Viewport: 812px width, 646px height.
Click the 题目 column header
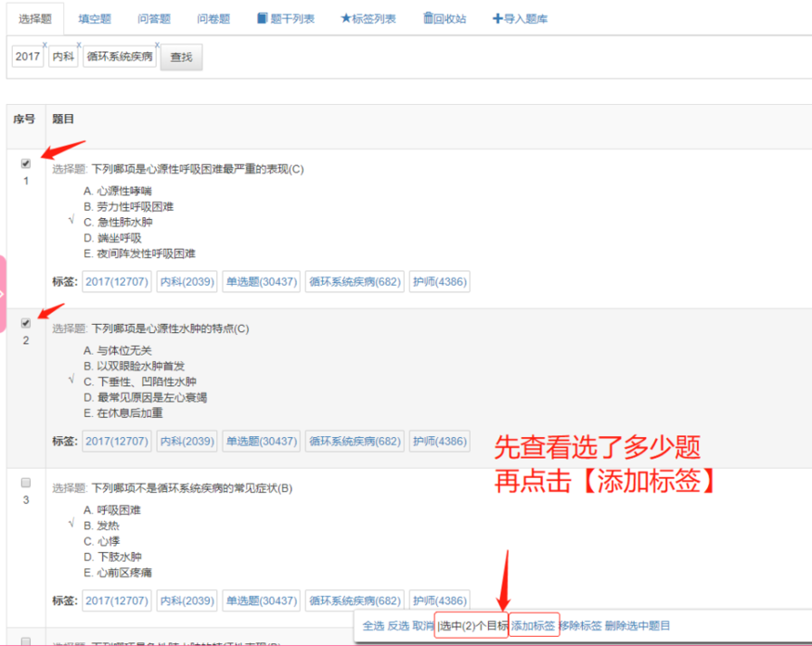[63, 119]
